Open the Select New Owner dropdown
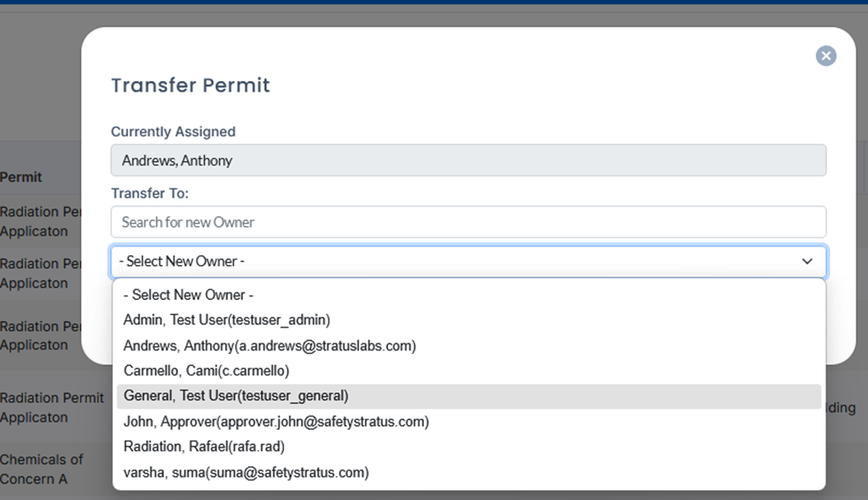This screenshot has height=500, width=868. pos(468,261)
